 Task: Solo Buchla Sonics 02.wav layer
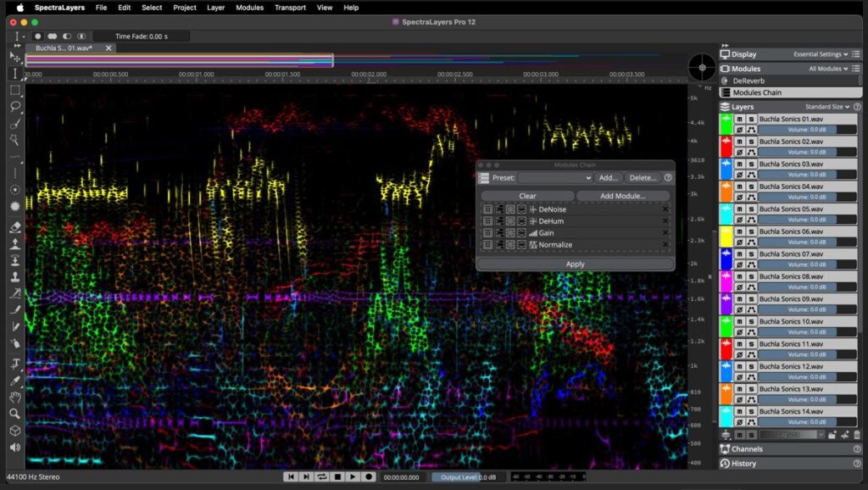[751, 142]
